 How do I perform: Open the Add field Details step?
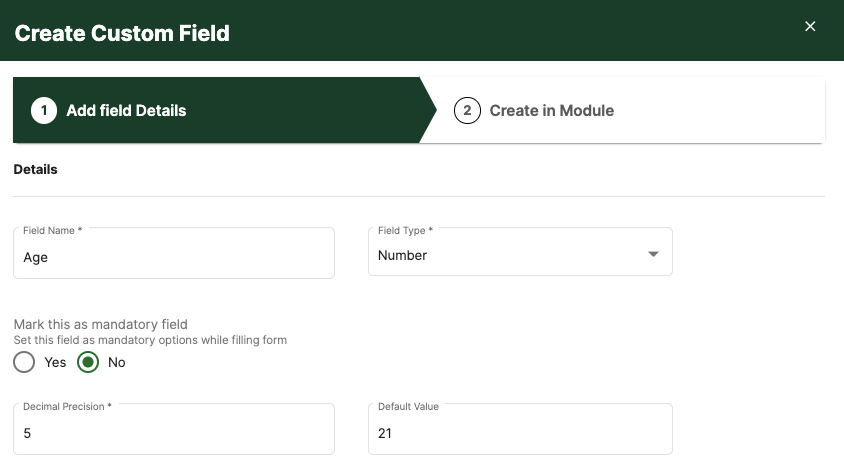(126, 110)
